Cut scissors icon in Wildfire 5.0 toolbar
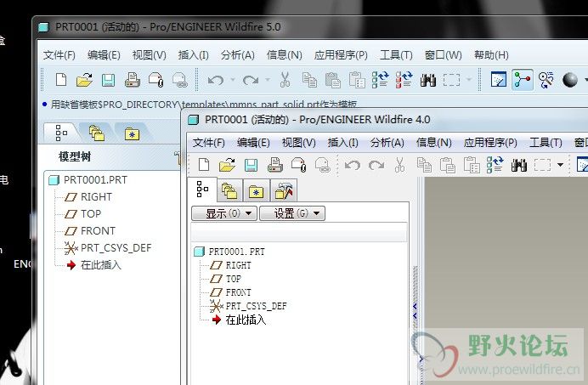 click(x=285, y=80)
